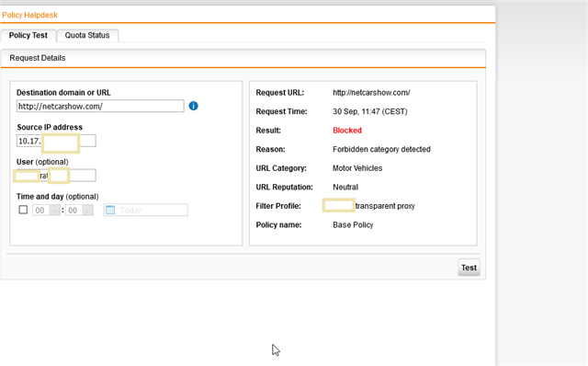Viewport: 588px width, 366px height.
Task: Click the Motor Vehicles category value
Action: tap(357, 168)
